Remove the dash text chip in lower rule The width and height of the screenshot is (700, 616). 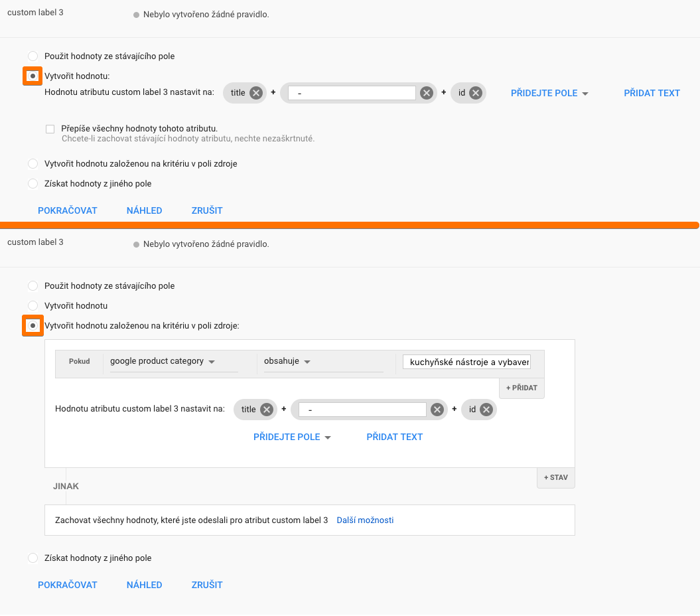(437, 410)
